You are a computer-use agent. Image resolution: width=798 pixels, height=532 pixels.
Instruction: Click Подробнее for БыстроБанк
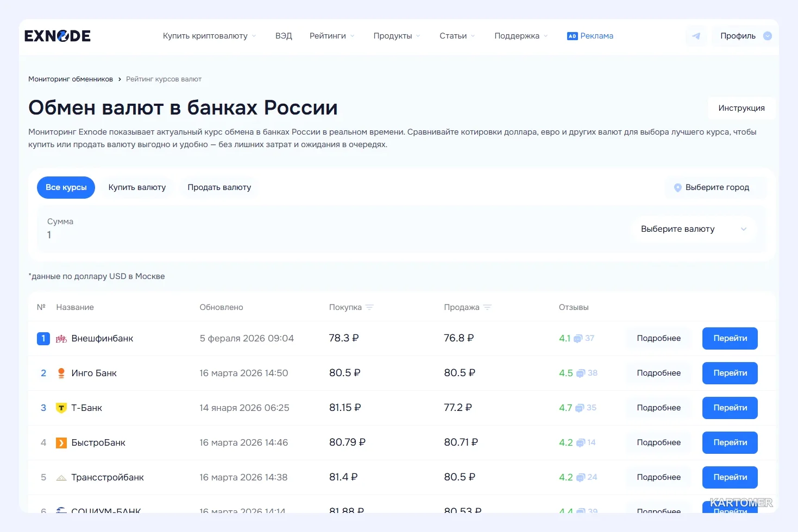point(658,442)
